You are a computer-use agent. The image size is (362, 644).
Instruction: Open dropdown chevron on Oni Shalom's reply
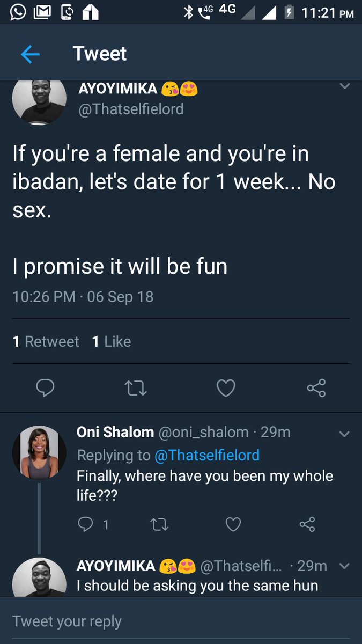344,434
